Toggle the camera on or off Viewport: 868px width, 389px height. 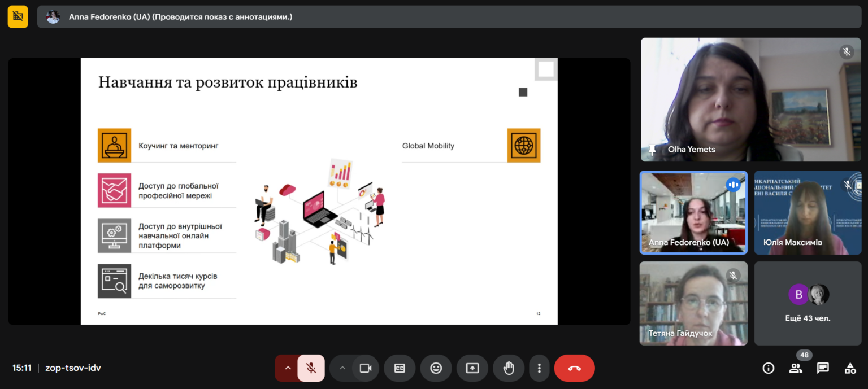click(x=366, y=368)
